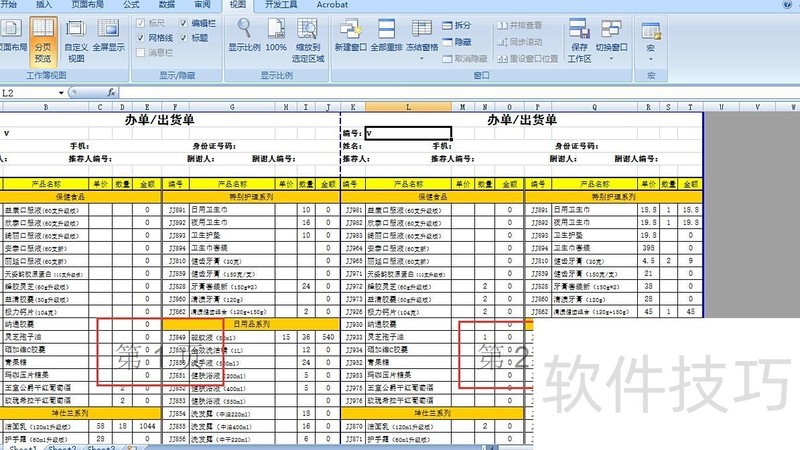Image resolution: width=800 pixels, height=450 pixels.
Task: Toggle the 标尺 ruler checkbox
Action: coord(141,23)
